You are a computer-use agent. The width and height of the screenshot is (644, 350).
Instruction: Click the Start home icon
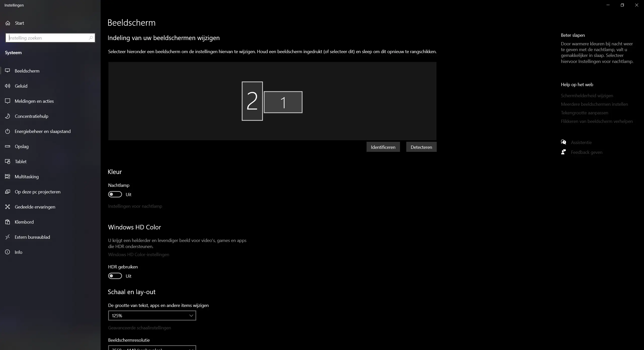click(8, 23)
